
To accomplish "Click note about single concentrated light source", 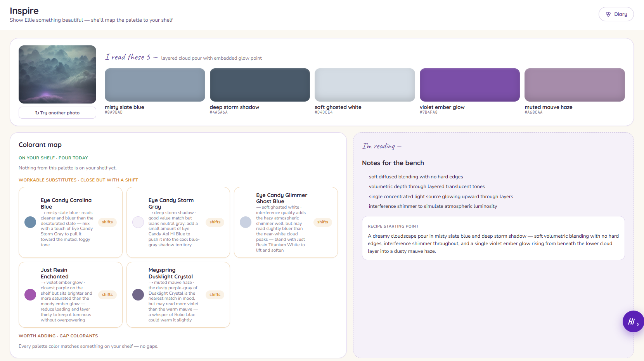I will [x=441, y=197].
